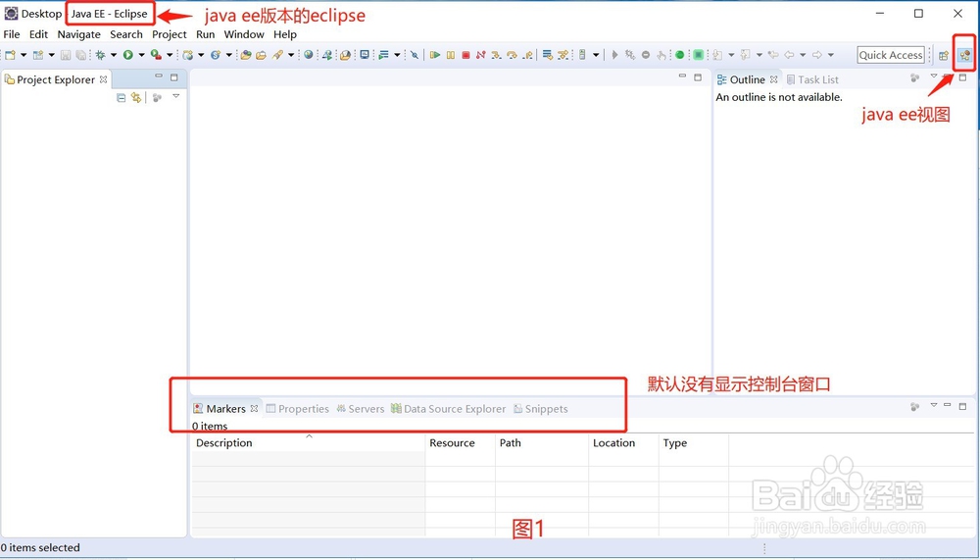Switch to the Snippets tab
The height and width of the screenshot is (560, 980).
[541, 409]
